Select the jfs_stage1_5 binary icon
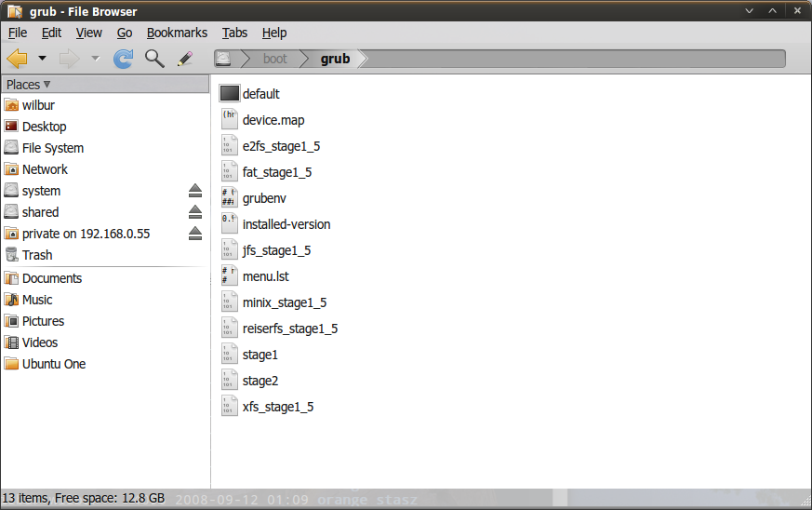Screen dimensions: 812x510 pos(230,250)
